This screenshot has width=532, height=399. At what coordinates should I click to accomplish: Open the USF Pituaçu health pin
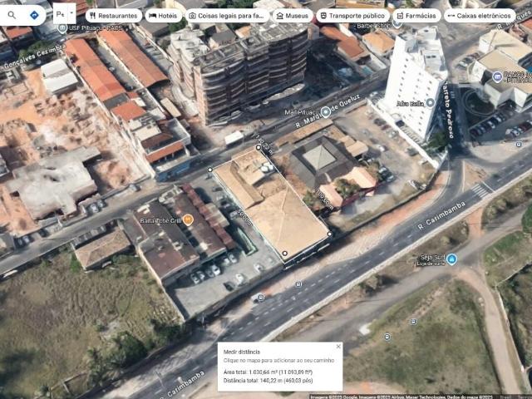tap(62, 28)
